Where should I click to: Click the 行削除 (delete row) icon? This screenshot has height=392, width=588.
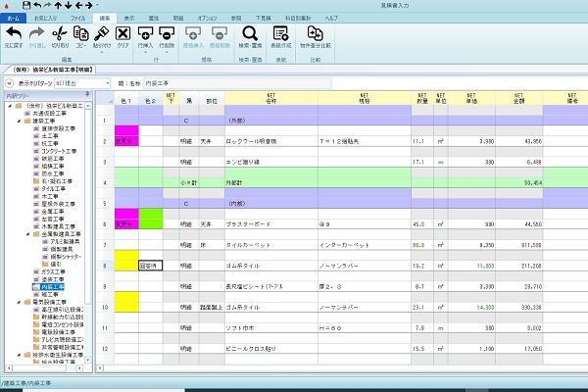point(167,33)
